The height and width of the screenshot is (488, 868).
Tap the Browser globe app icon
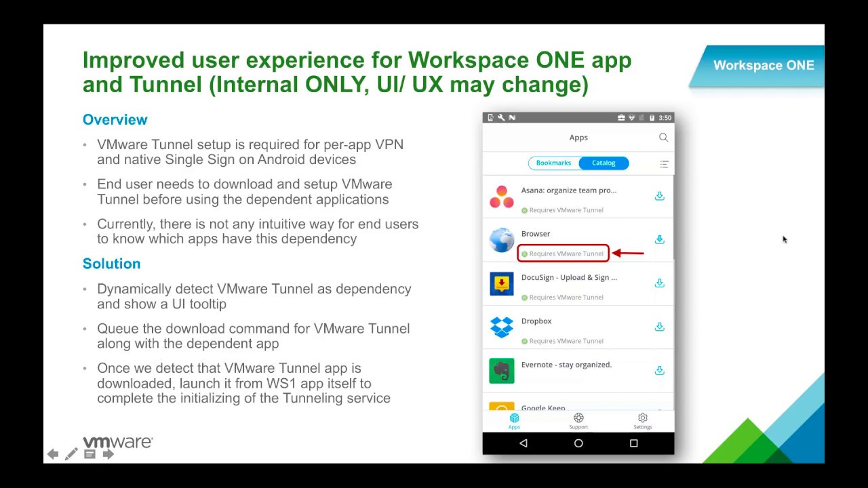point(502,240)
